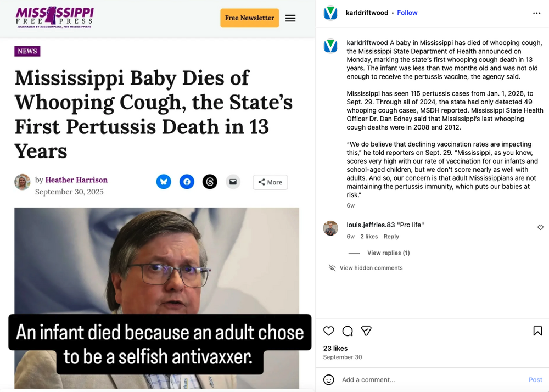The width and height of the screenshot is (549, 392).
Task: Open author Heather Harrison's page
Action: (76, 180)
